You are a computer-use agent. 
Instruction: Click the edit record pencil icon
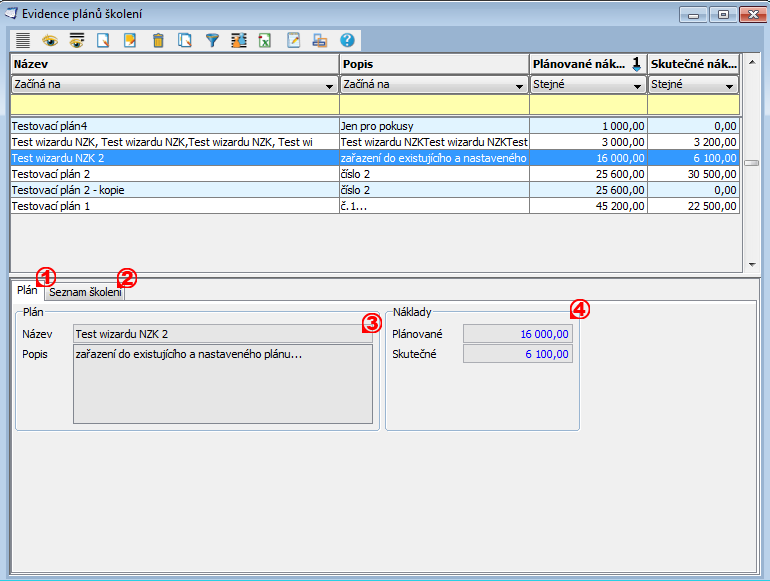[130, 41]
